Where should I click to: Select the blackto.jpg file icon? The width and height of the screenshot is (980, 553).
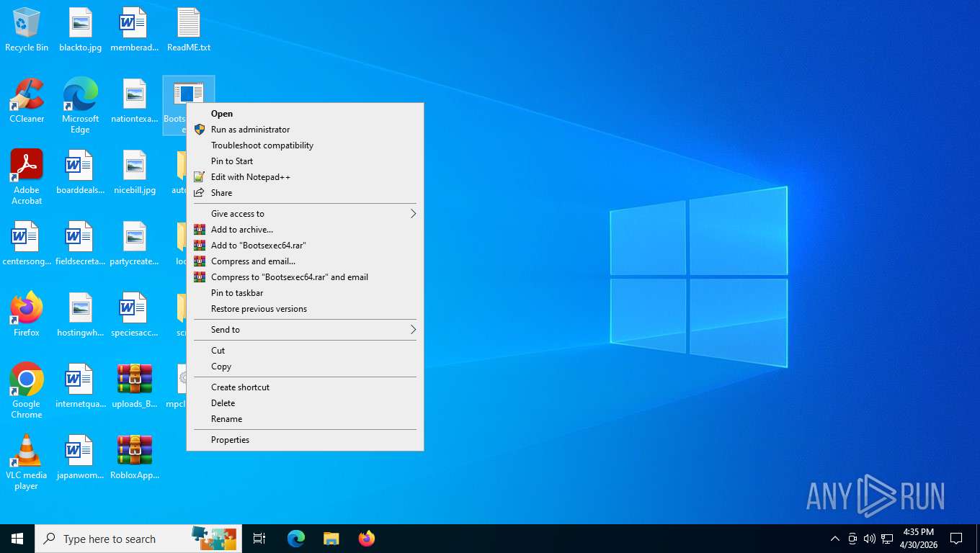81,30
